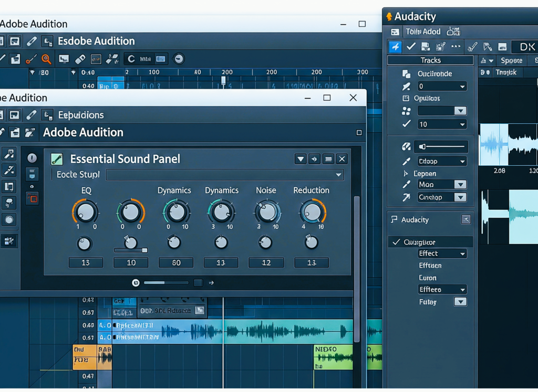This screenshot has height=392, width=538.
Task: Click the icon right of Tolls Adod
Action: tap(453, 31)
